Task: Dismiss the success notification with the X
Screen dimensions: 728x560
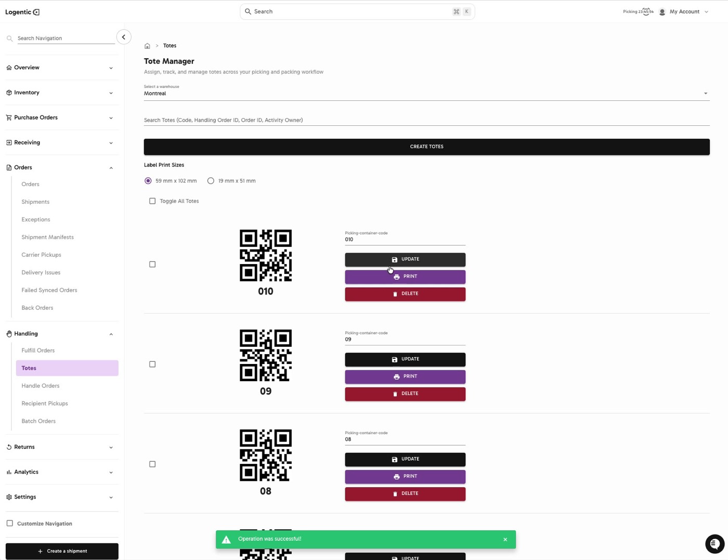Action: click(x=505, y=540)
